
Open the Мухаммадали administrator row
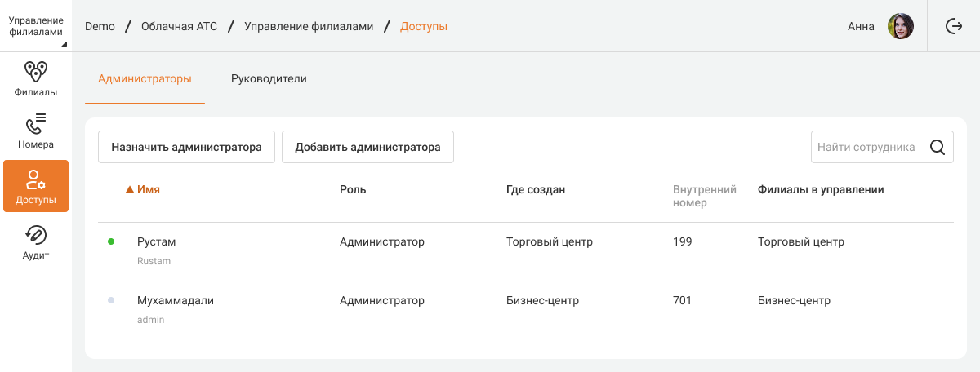[x=176, y=301]
